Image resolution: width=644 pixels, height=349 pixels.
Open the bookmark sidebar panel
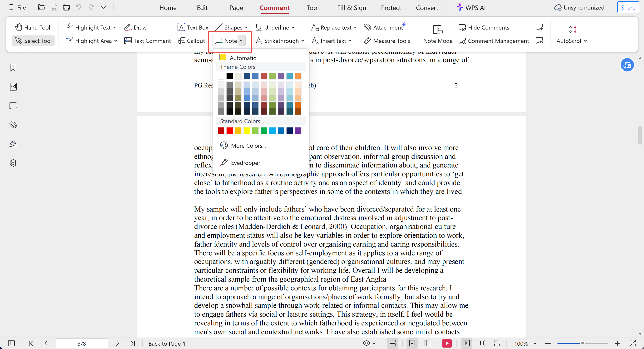pyautogui.click(x=13, y=68)
